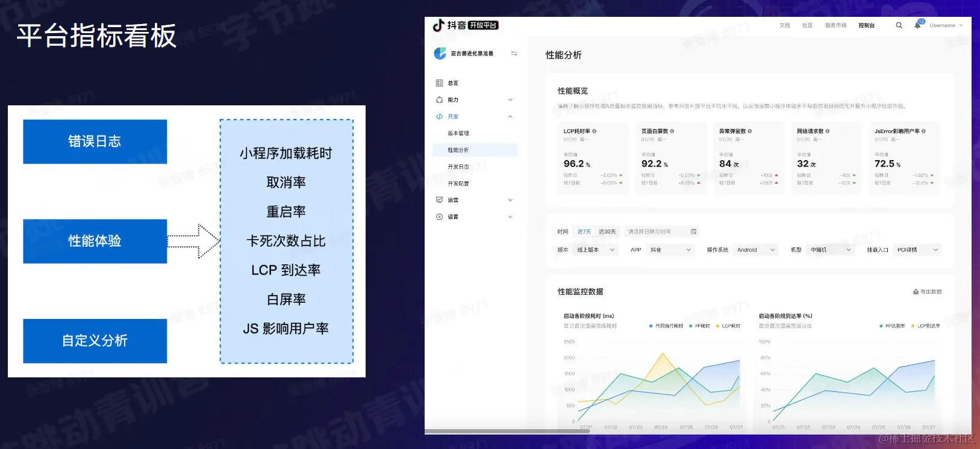Click info icon beside 页面白屏数
This screenshot has width=980, height=449.
click(x=672, y=131)
